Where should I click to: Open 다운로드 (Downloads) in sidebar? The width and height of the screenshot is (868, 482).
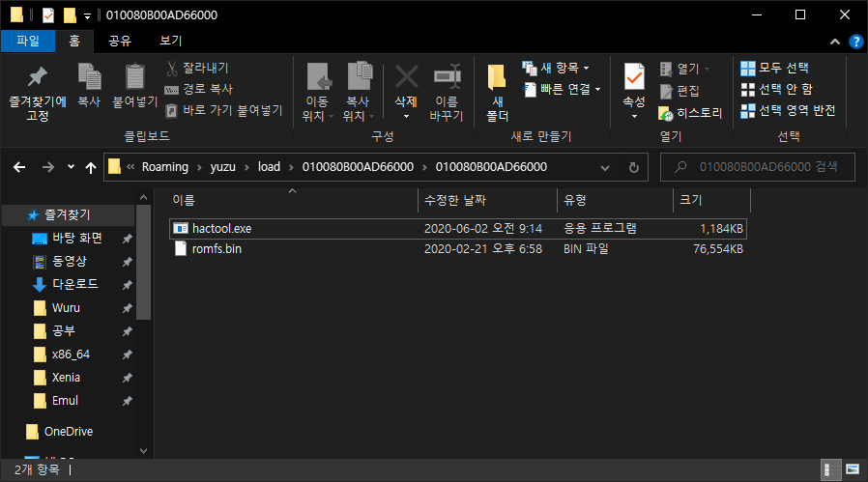74,284
